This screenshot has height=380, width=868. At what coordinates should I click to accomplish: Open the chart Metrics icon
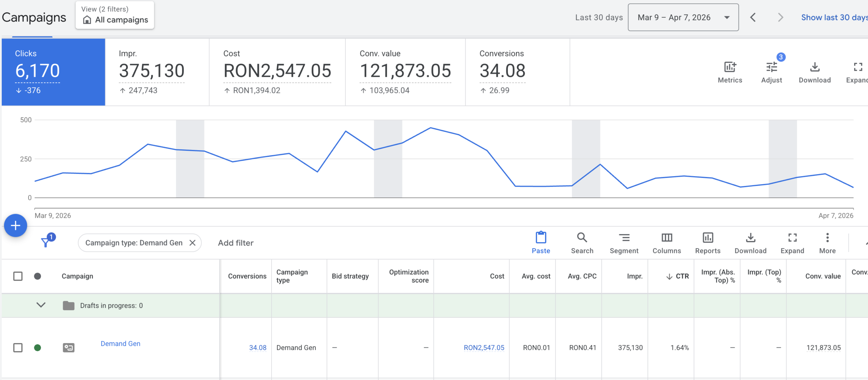pos(730,67)
